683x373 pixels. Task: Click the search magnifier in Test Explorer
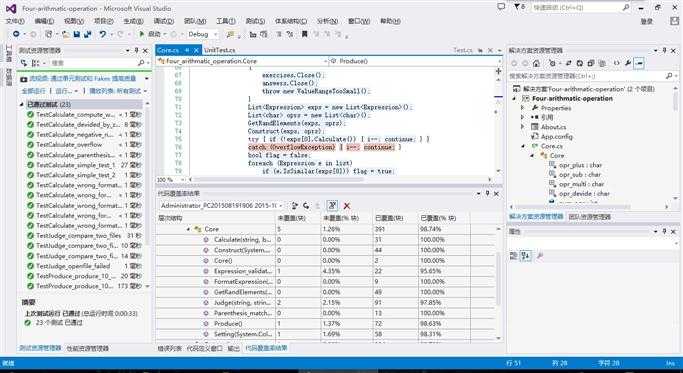pyautogui.click(x=141, y=63)
